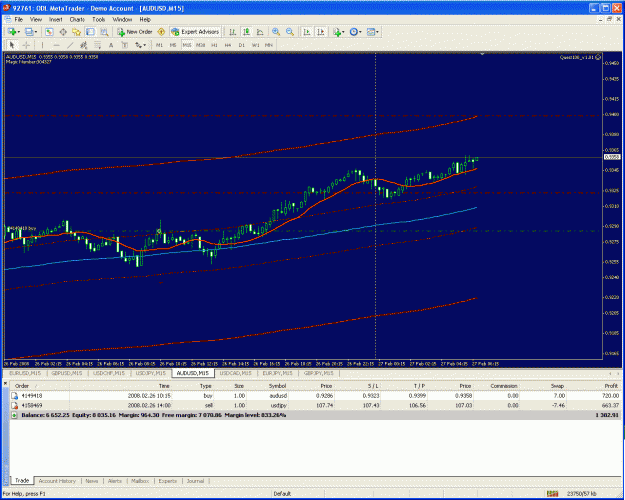
Task: Click order icon for ticket 4149418
Action: 14,396
